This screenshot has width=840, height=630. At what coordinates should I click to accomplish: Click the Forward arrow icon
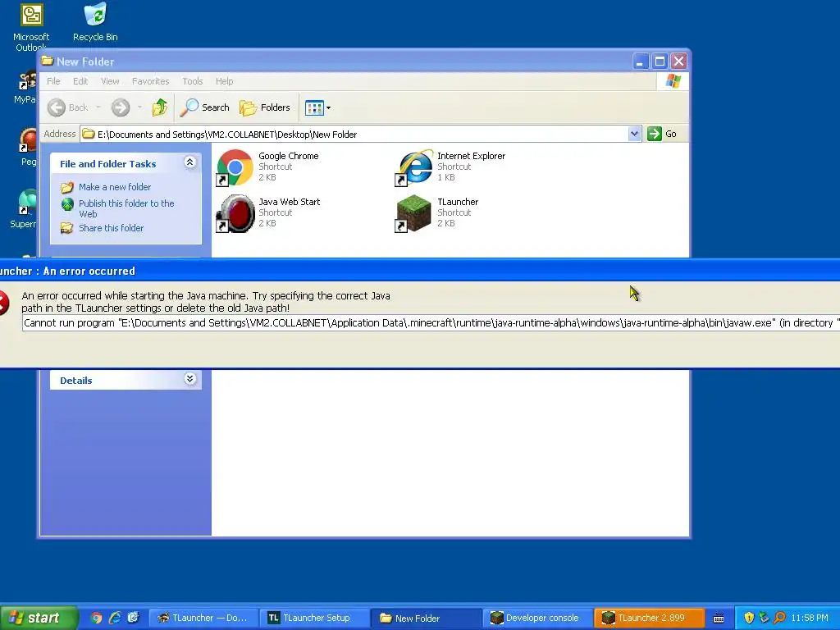point(121,107)
